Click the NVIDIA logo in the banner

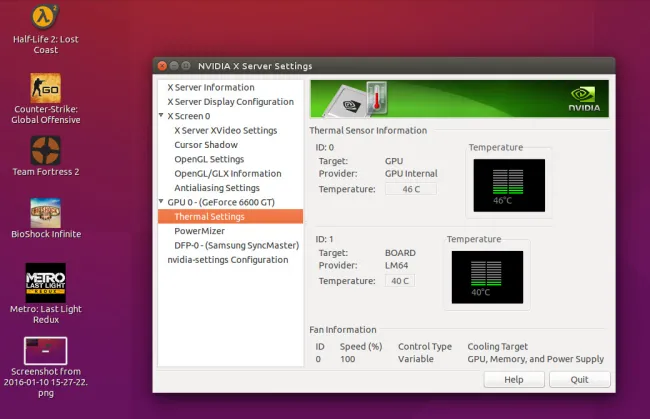[584, 99]
